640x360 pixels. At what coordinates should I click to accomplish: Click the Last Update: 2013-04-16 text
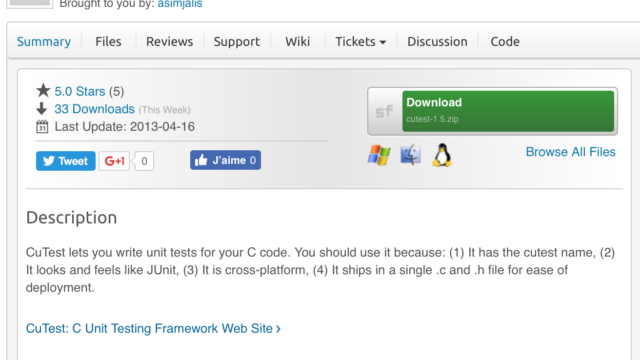click(x=124, y=127)
